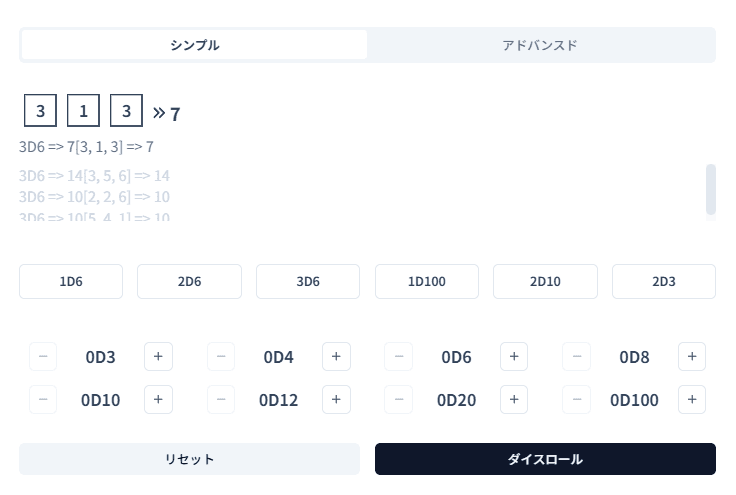Decrease the D3 dice count
The image size is (736, 495).
click(x=43, y=356)
